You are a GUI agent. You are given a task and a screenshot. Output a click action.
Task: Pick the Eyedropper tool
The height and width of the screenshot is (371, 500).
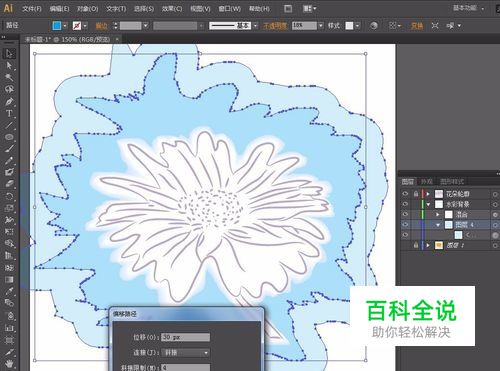pyautogui.click(x=9, y=291)
